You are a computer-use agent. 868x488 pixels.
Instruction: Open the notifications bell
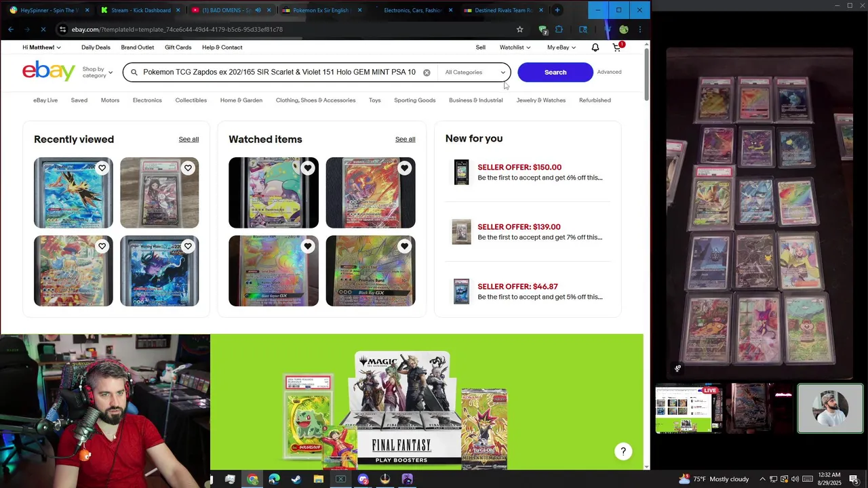(x=595, y=47)
